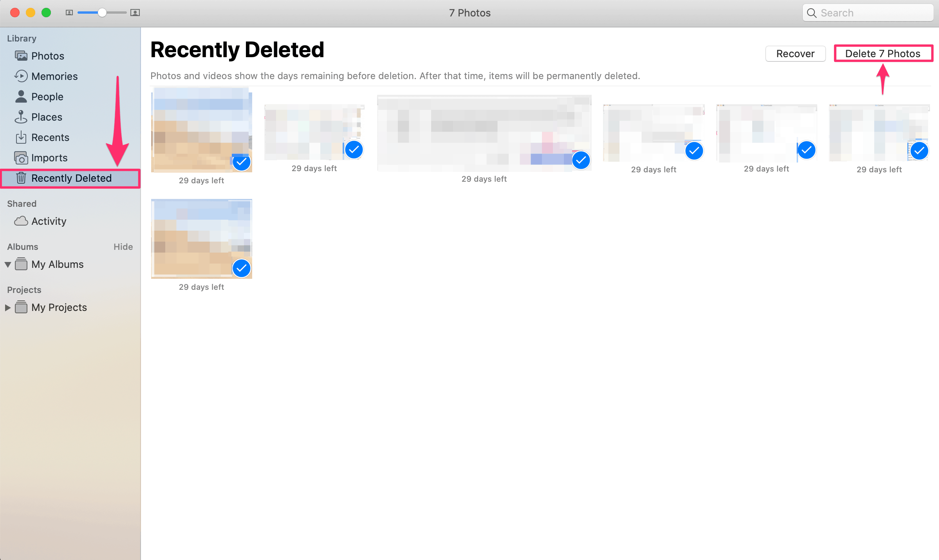This screenshot has height=560, width=939.
Task: Open Recents using its download icon
Action: pos(21,137)
